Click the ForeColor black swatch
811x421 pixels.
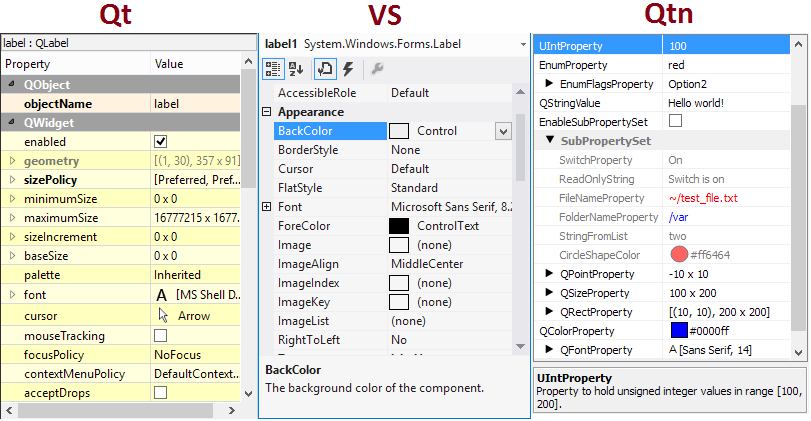pyautogui.click(x=399, y=226)
